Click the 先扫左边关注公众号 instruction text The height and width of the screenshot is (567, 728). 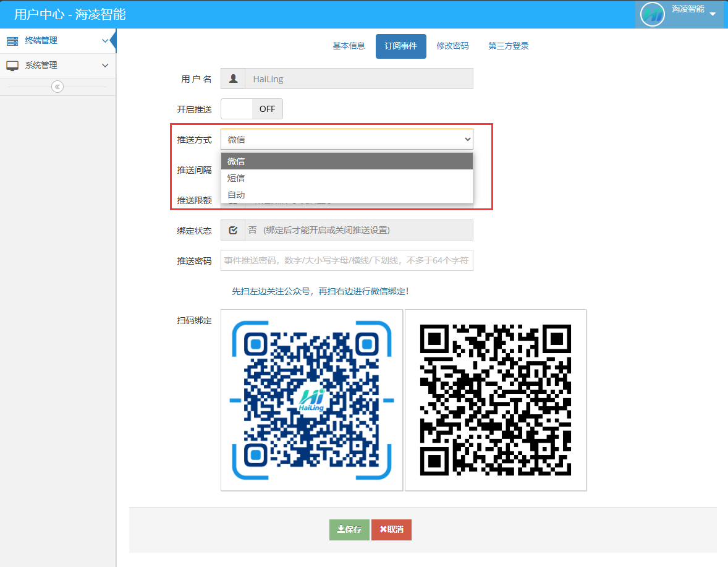click(x=320, y=292)
